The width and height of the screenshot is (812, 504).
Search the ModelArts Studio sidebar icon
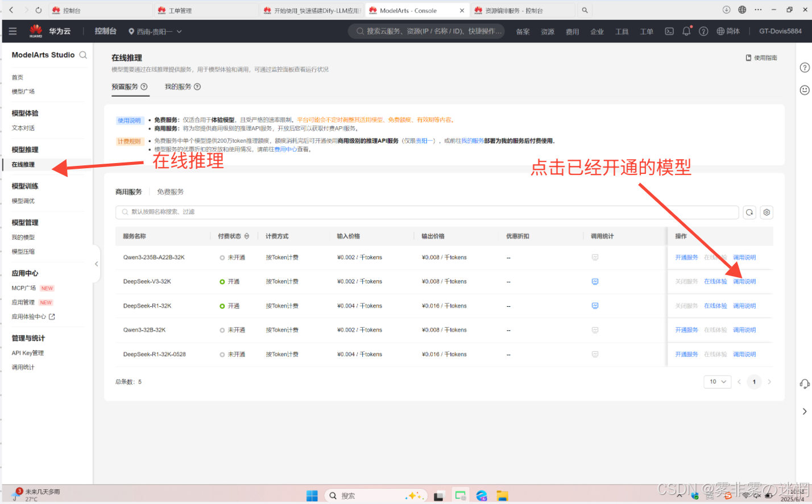coord(83,55)
